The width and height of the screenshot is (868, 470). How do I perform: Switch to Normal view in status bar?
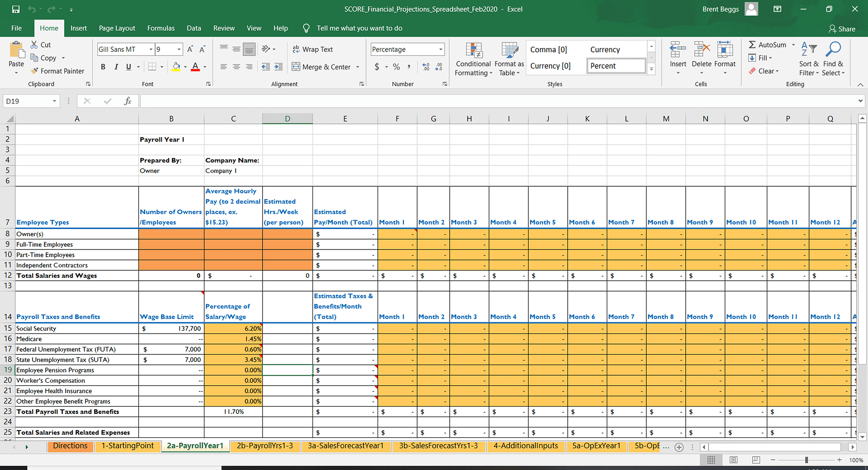point(711,460)
